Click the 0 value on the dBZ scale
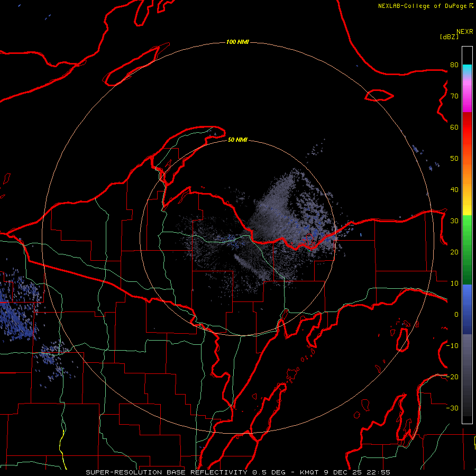This screenshot has width=476, height=476. pos(456,315)
